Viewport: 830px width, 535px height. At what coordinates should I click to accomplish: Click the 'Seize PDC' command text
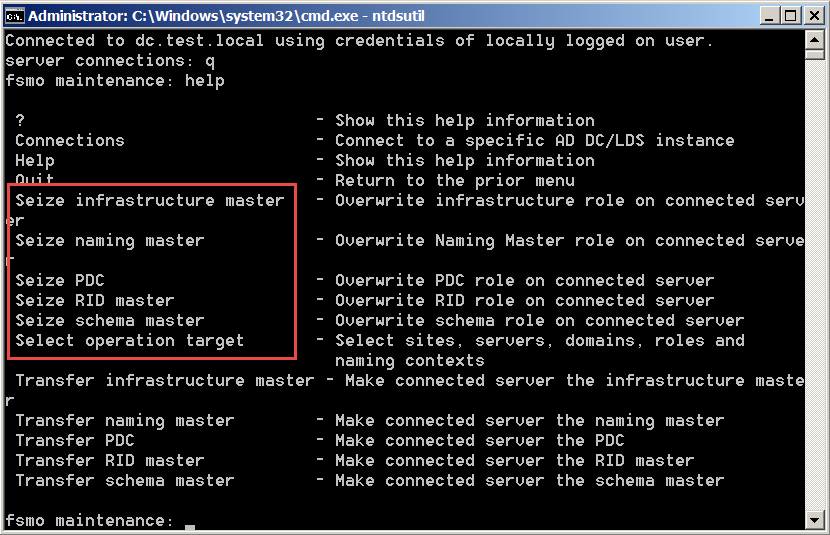pos(60,281)
